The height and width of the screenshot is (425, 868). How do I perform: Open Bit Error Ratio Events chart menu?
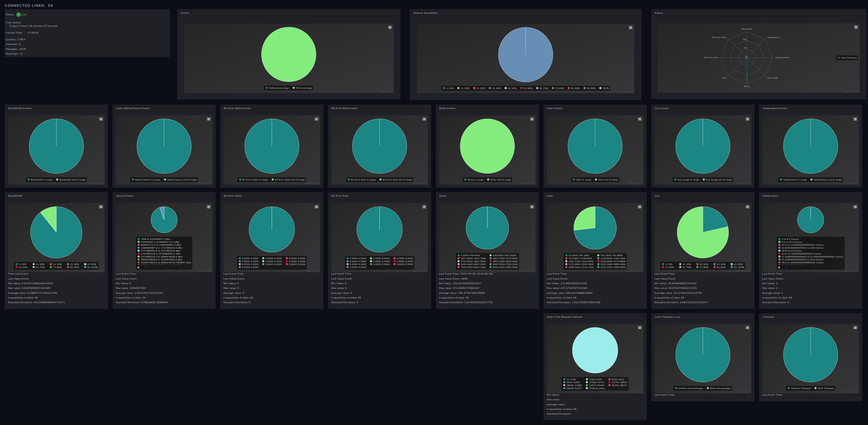point(316,119)
